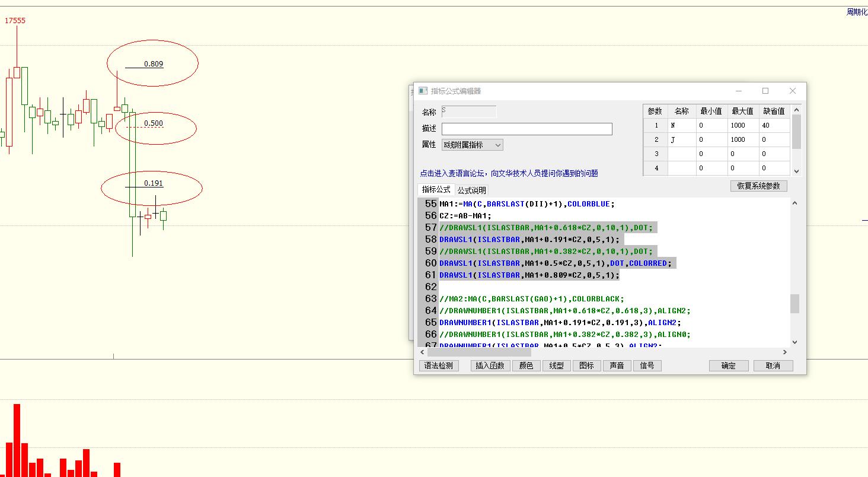Image resolution: width=868 pixels, height=477 pixels.
Task: Click the 语法检测 button
Action: coord(439,365)
